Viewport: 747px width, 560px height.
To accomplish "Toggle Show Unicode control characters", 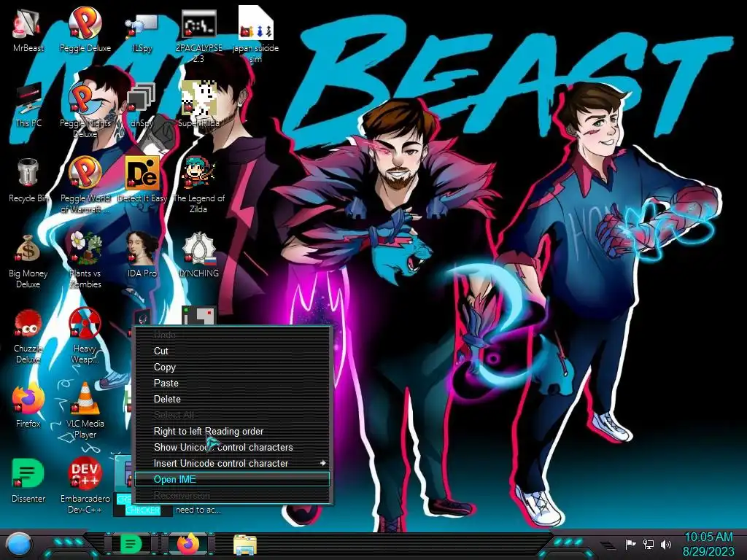I will tap(233, 447).
